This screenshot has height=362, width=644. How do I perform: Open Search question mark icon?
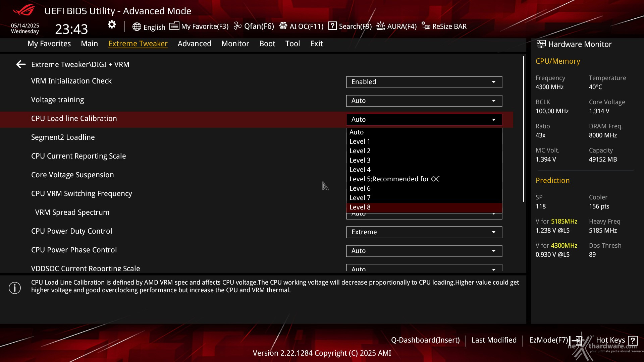[x=332, y=26]
